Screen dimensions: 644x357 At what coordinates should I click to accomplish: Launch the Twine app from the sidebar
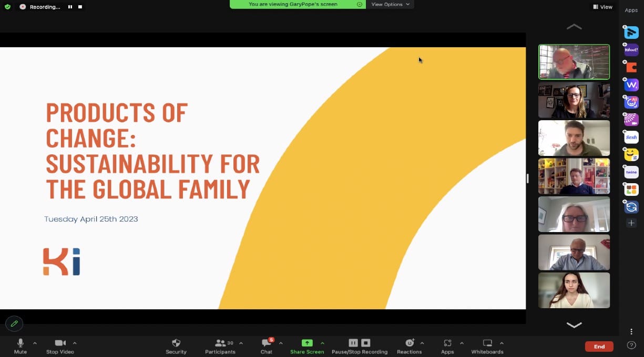[631, 172]
